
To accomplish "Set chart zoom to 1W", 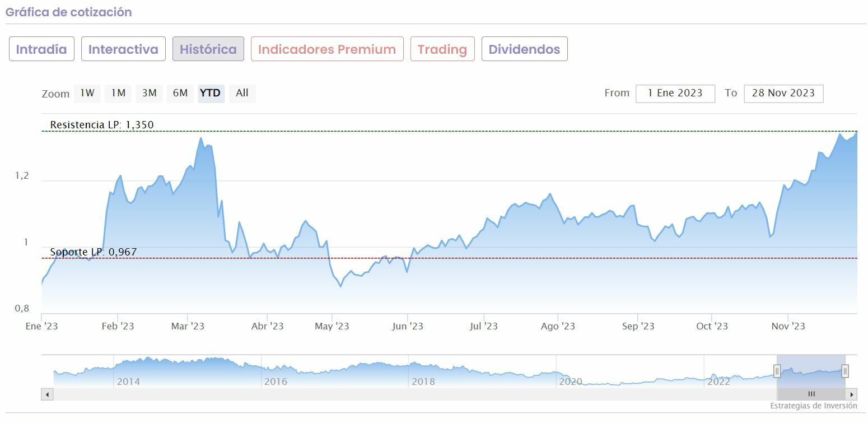I will tap(87, 93).
